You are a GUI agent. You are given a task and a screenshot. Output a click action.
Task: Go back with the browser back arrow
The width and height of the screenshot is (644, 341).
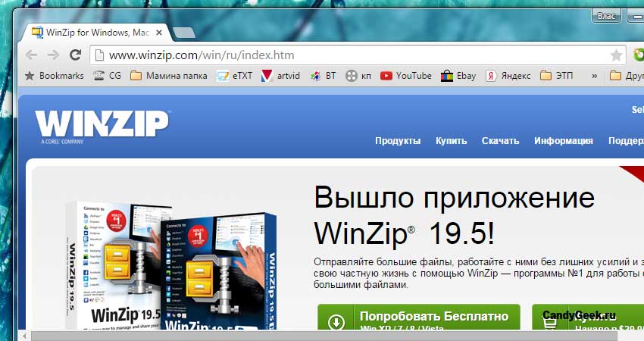click(x=32, y=55)
